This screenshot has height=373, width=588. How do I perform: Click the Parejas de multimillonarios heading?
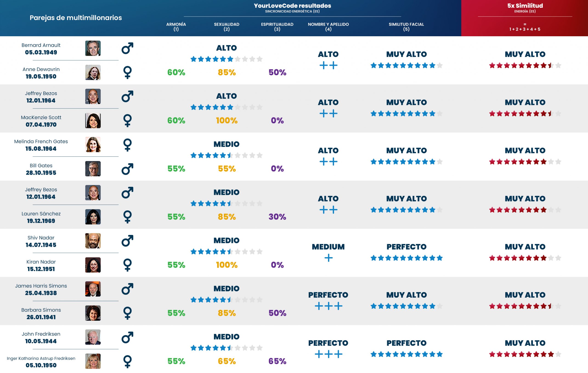76,18
